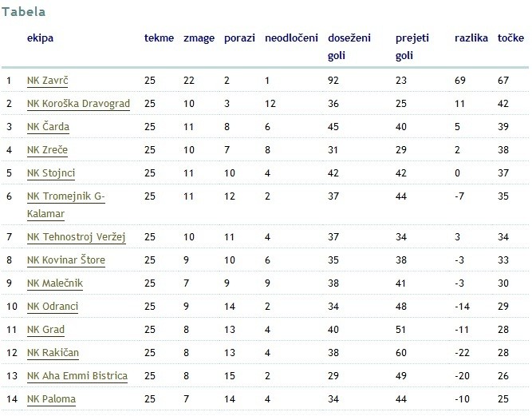Click the 'zmage' column header
Image resolution: width=532 pixels, height=416 pixels.
pos(199,38)
